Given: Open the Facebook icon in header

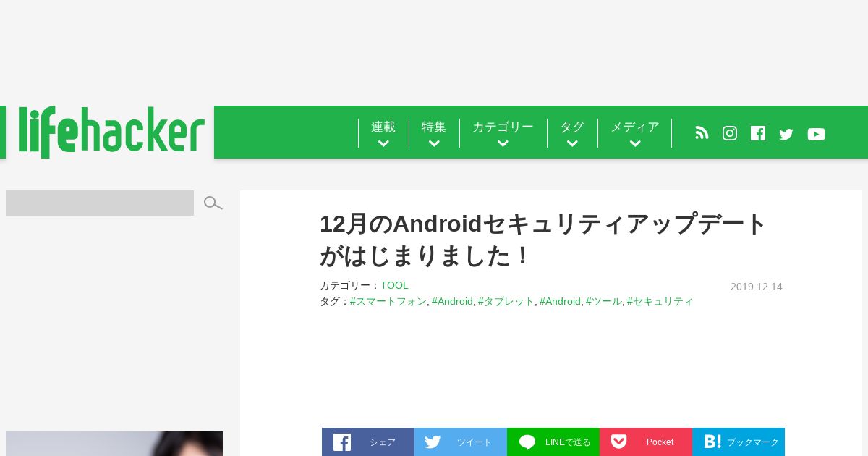Looking at the screenshot, I should coord(758,133).
